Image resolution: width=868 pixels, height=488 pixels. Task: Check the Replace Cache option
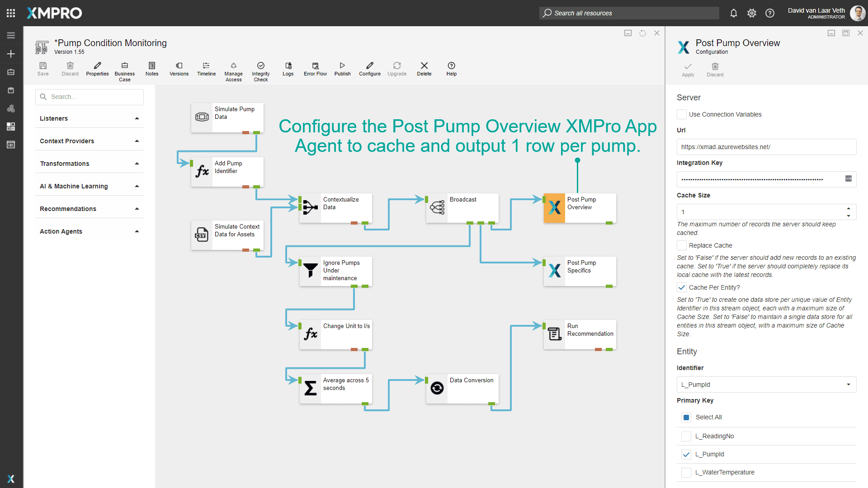pyautogui.click(x=682, y=245)
